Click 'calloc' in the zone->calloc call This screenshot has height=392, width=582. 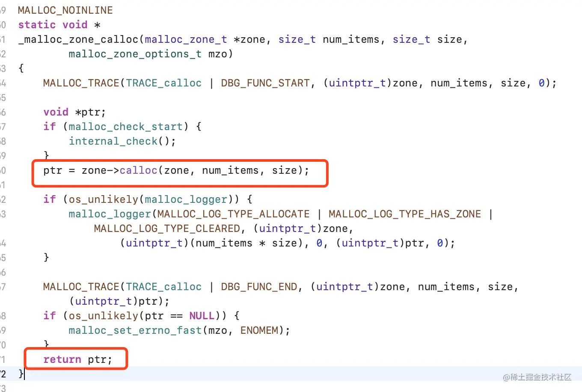[139, 170]
